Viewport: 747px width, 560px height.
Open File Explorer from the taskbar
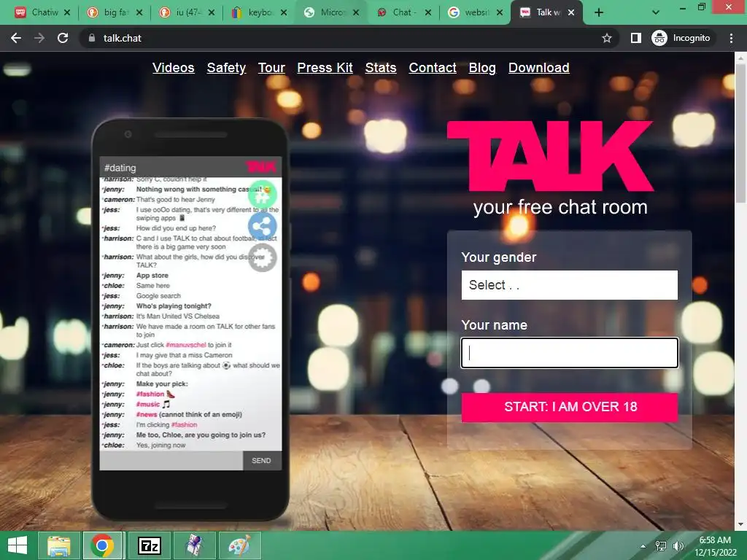click(x=58, y=545)
